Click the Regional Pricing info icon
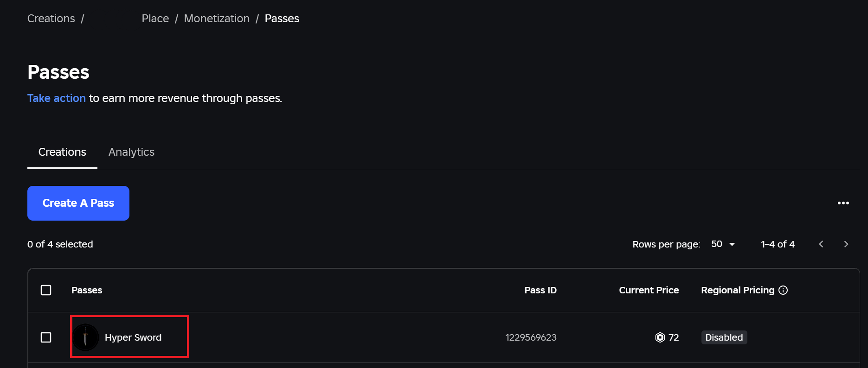 [783, 290]
